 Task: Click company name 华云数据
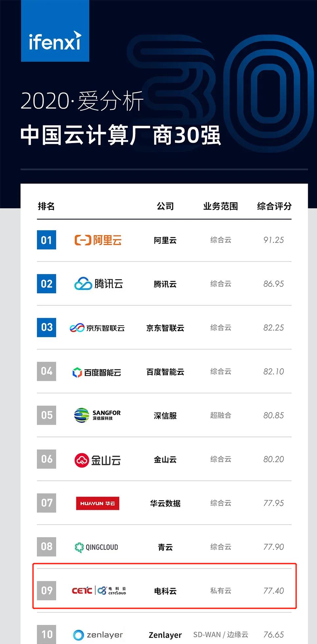tap(165, 504)
